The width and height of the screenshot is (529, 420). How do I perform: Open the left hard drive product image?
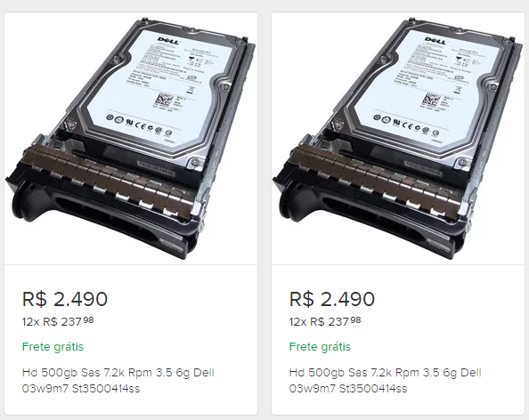click(x=131, y=139)
